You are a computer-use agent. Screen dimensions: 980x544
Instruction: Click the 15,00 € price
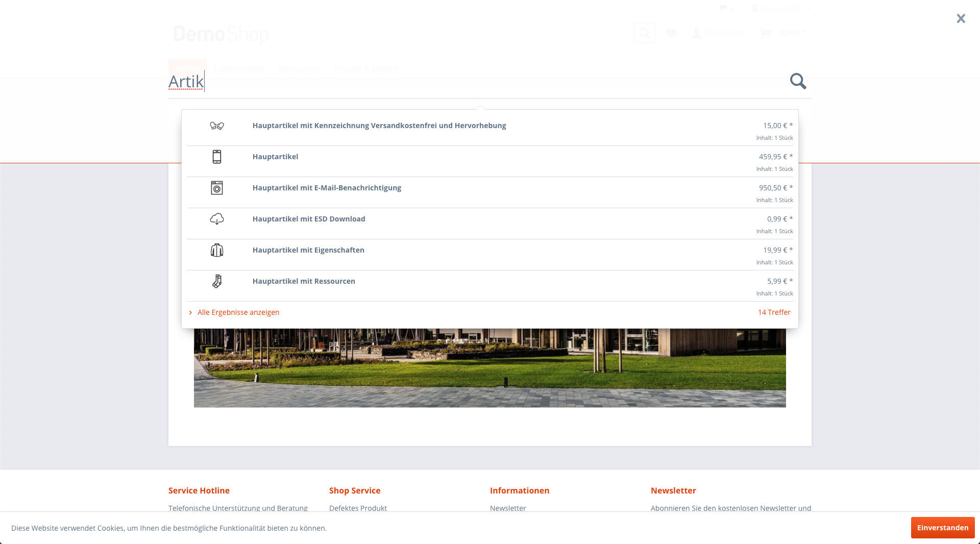coord(778,126)
